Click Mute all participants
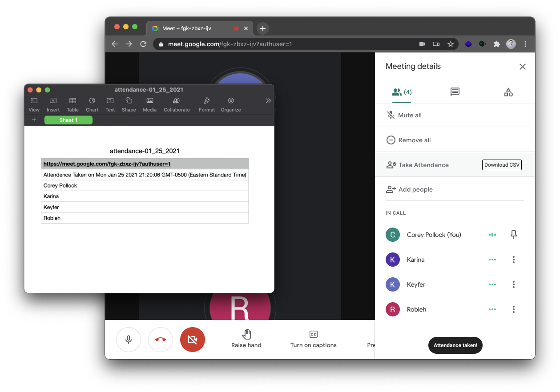560x392 pixels. [404, 115]
